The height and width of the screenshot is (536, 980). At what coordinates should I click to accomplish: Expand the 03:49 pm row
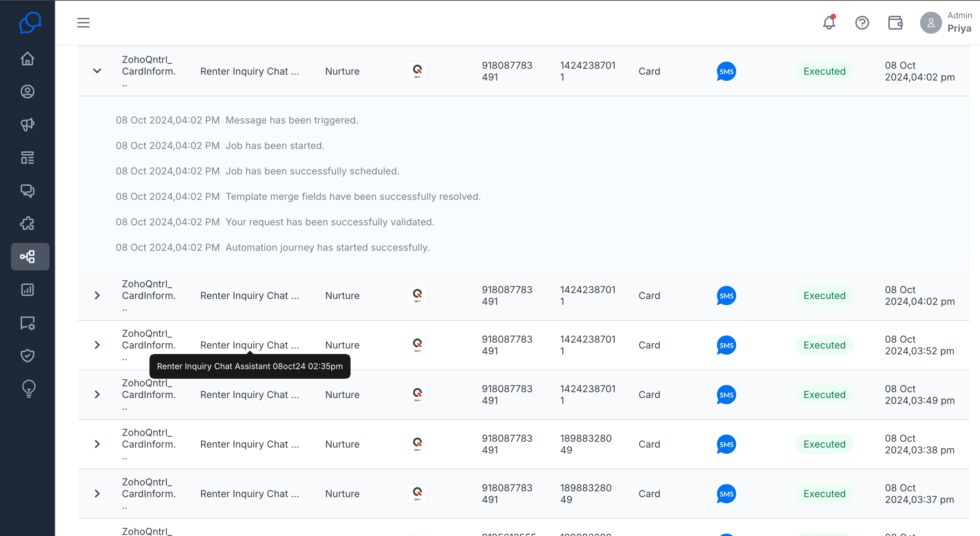point(97,395)
